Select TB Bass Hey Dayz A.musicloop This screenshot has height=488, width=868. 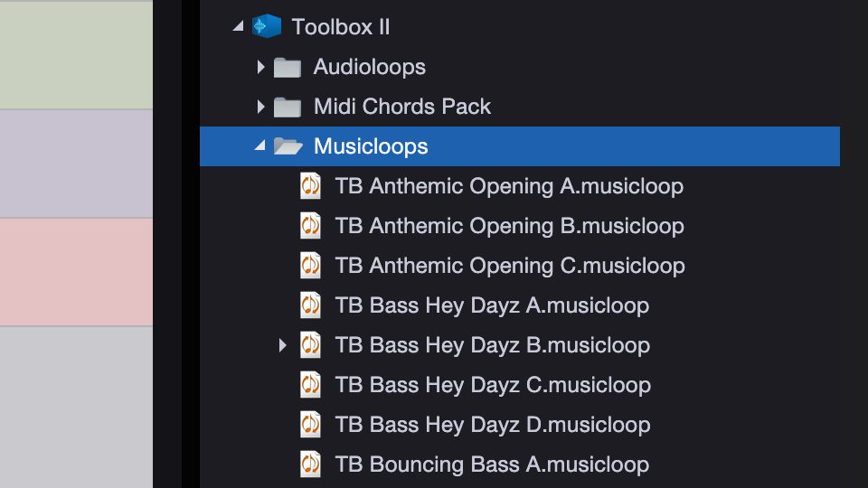pyautogui.click(x=491, y=305)
